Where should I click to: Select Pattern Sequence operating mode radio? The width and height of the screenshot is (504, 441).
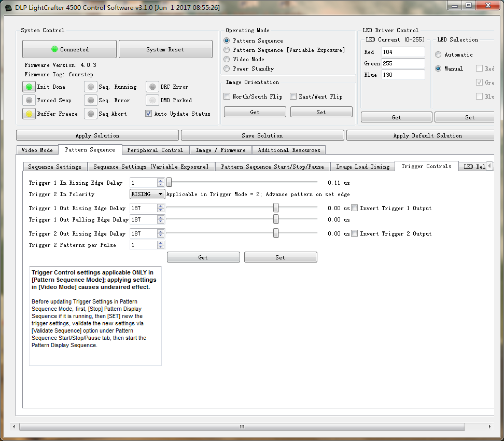pyautogui.click(x=227, y=40)
